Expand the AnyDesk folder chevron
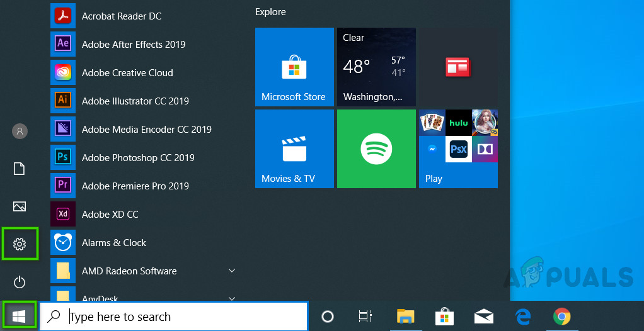The height and width of the screenshot is (331, 644). [232, 298]
